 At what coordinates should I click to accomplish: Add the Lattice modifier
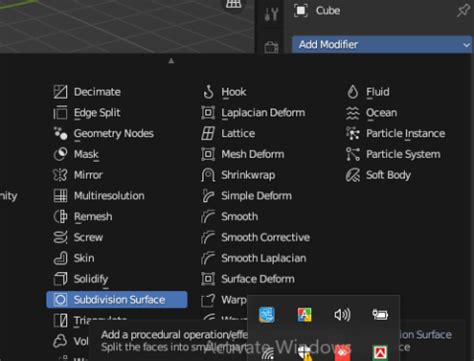[x=228, y=133]
